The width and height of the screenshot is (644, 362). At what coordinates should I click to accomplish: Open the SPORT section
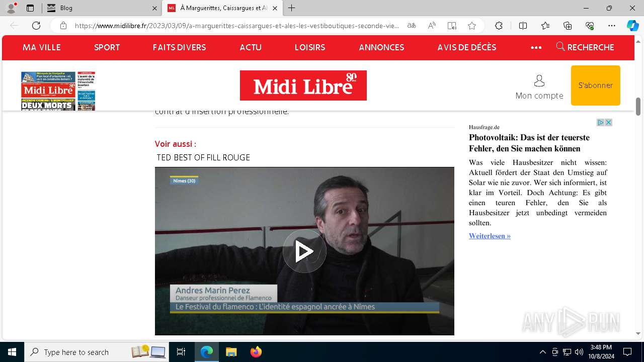(107, 47)
